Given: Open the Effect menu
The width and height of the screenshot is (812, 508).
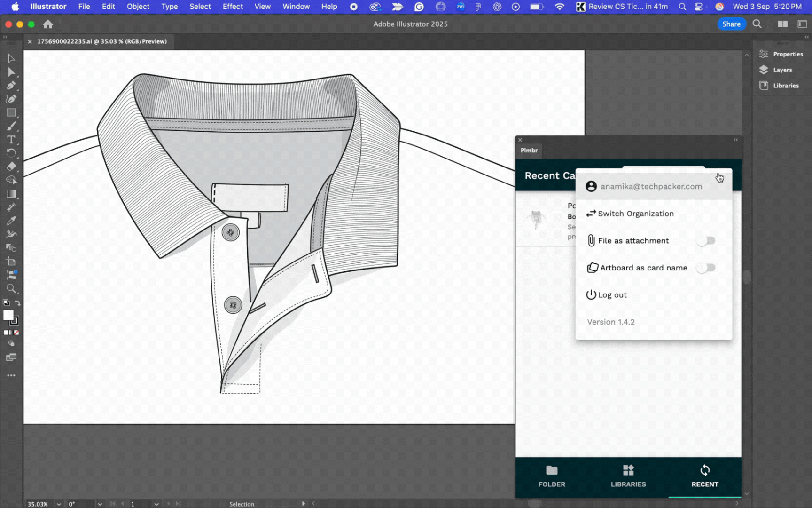Looking at the screenshot, I should (x=233, y=7).
